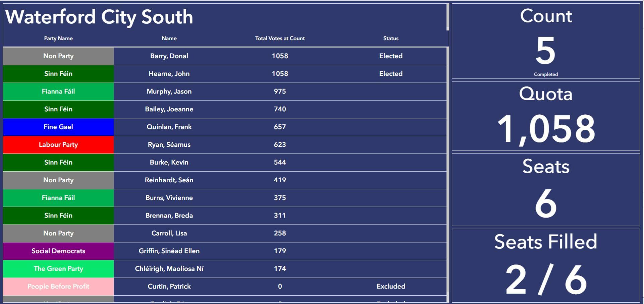The height and width of the screenshot is (304, 644).
Task: Click the Party Name column header
Action: tap(58, 38)
